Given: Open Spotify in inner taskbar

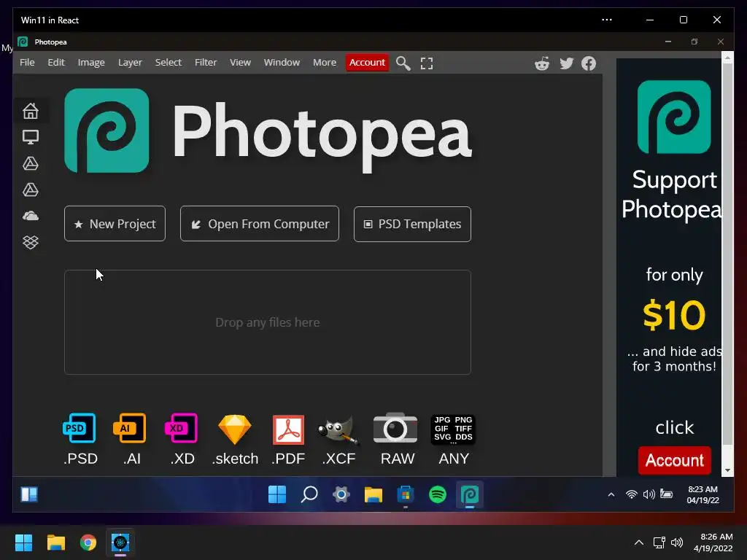Looking at the screenshot, I should (438, 494).
